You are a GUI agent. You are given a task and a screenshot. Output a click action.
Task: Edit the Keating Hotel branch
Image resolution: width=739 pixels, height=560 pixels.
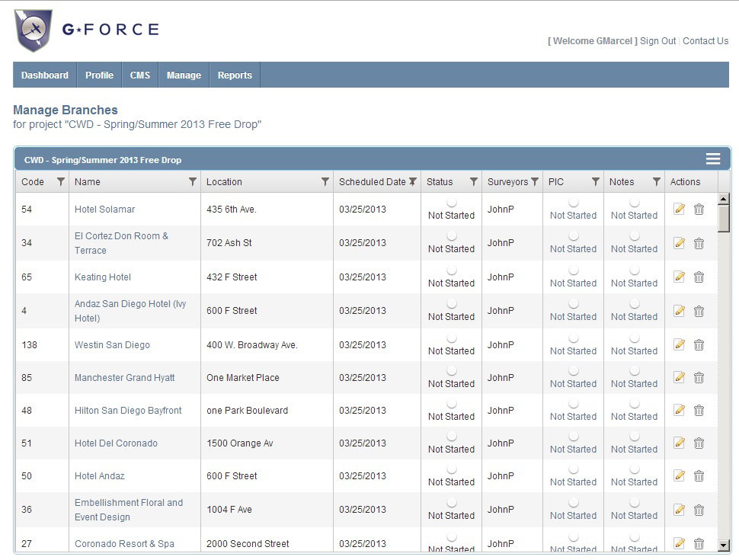point(679,277)
